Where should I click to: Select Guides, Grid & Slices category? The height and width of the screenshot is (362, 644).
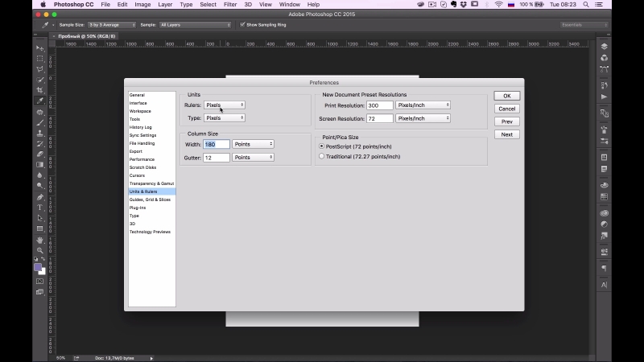click(151, 200)
